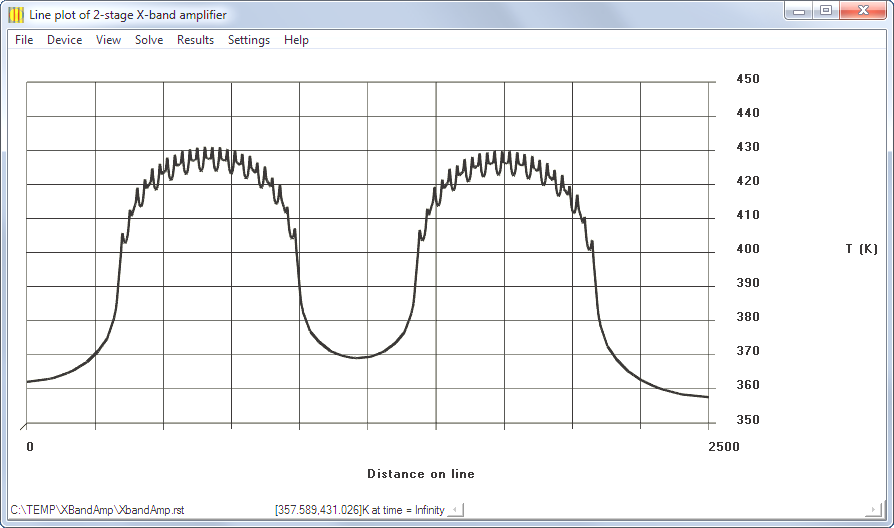
Task: Click the 390 y-axis value
Action: coord(748,283)
